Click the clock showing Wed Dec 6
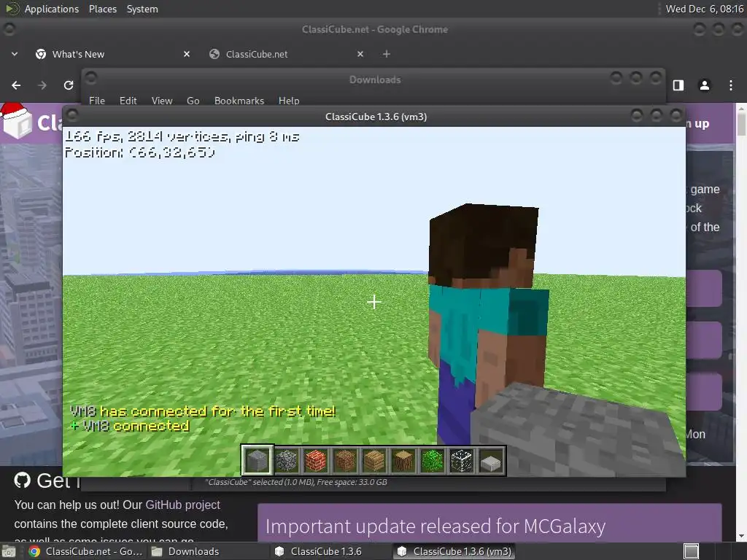This screenshot has height=560, width=747. click(x=704, y=9)
